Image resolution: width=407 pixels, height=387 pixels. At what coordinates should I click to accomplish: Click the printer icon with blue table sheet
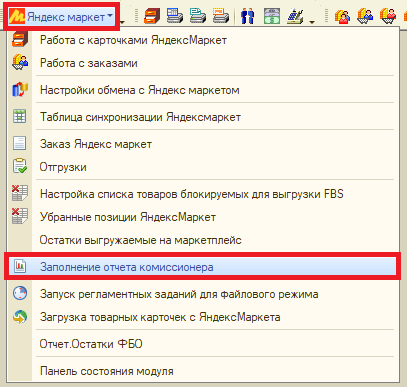[x=175, y=16]
